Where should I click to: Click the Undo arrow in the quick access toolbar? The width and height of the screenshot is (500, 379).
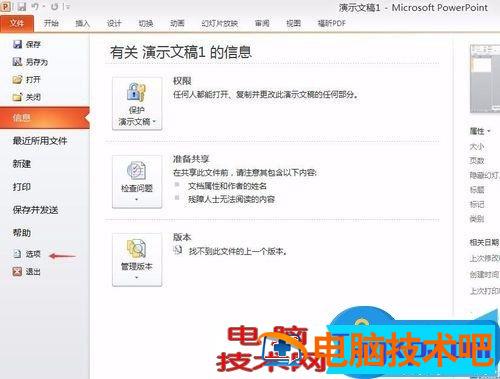click(x=36, y=6)
